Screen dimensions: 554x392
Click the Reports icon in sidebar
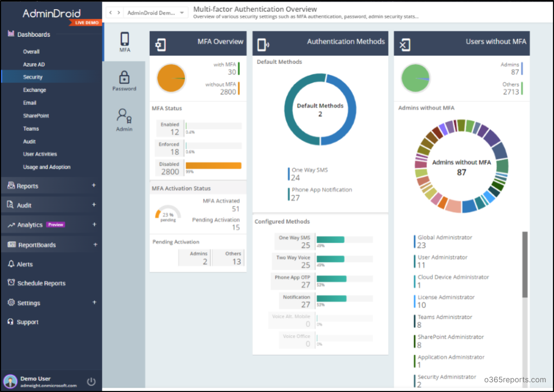pyautogui.click(x=11, y=185)
